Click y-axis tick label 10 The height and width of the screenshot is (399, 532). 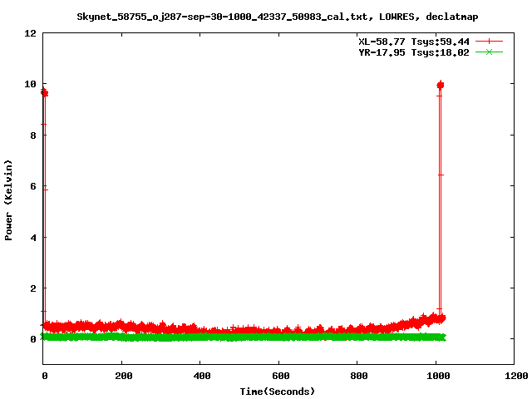click(30, 84)
